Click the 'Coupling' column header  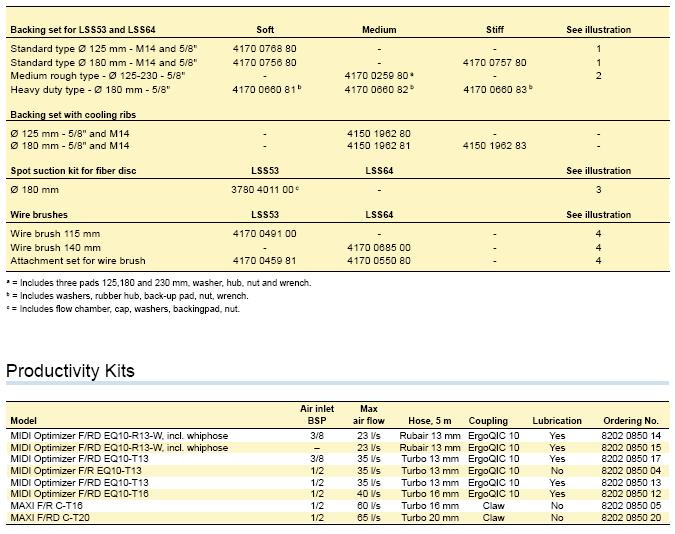[x=488, y=421]
